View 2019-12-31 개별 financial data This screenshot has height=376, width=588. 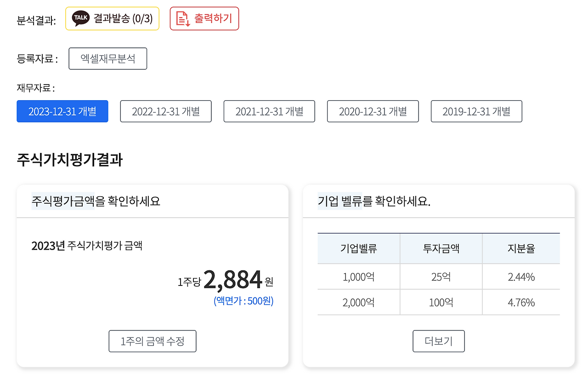click(476, 111)
